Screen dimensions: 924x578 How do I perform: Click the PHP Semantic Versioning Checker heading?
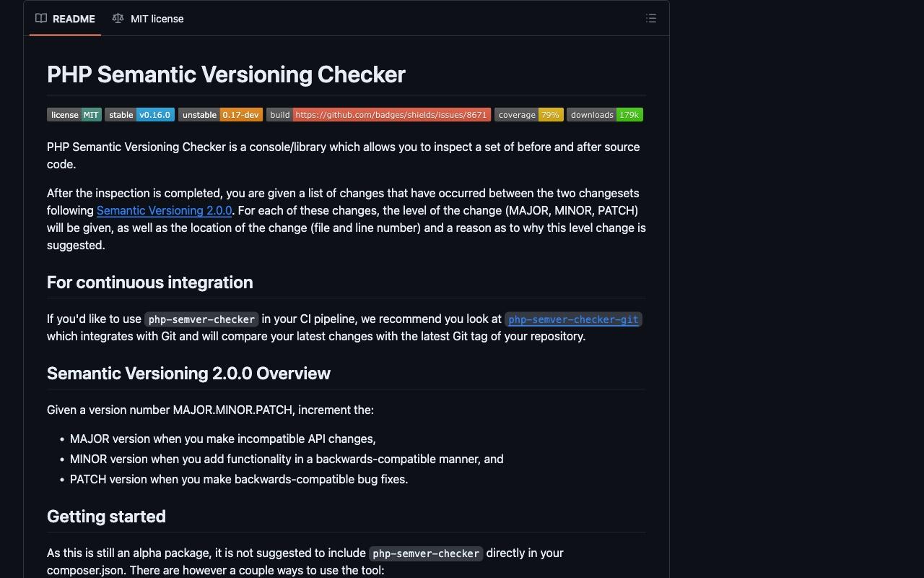point(226,74)
